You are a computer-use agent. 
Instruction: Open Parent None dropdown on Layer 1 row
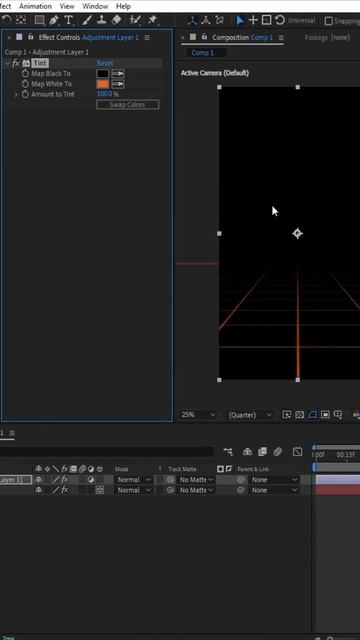(x=274, y=480)
